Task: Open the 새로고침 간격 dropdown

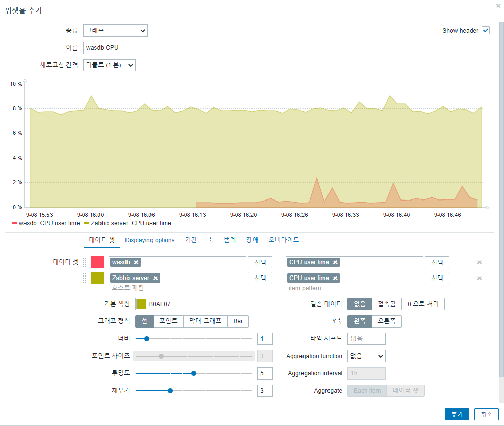Action: (109, 65)
